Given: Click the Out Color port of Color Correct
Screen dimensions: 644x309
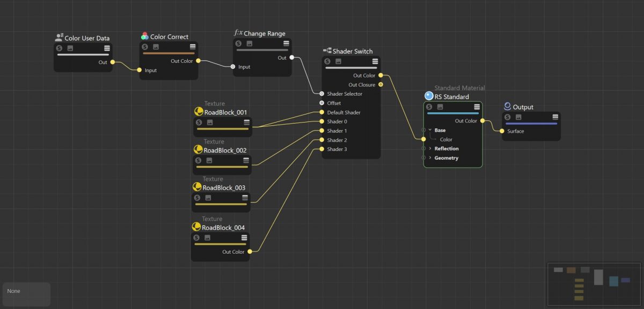Looking at the screenshot, I should coord(198,61).
